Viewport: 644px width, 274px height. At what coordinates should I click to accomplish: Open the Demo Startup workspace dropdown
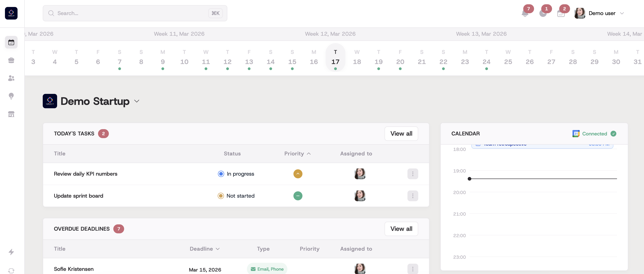pyautogui.click(x=136, y=102)
